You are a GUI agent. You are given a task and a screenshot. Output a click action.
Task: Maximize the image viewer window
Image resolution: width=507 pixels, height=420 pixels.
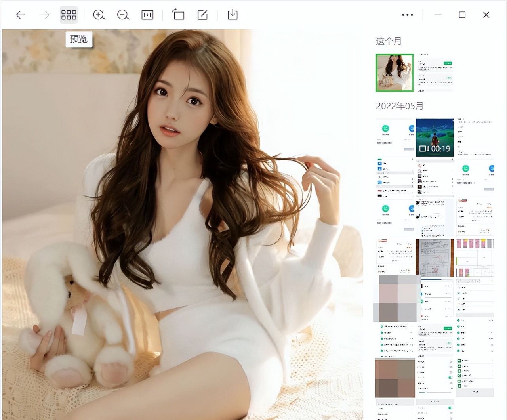click(x=462, y=15)
